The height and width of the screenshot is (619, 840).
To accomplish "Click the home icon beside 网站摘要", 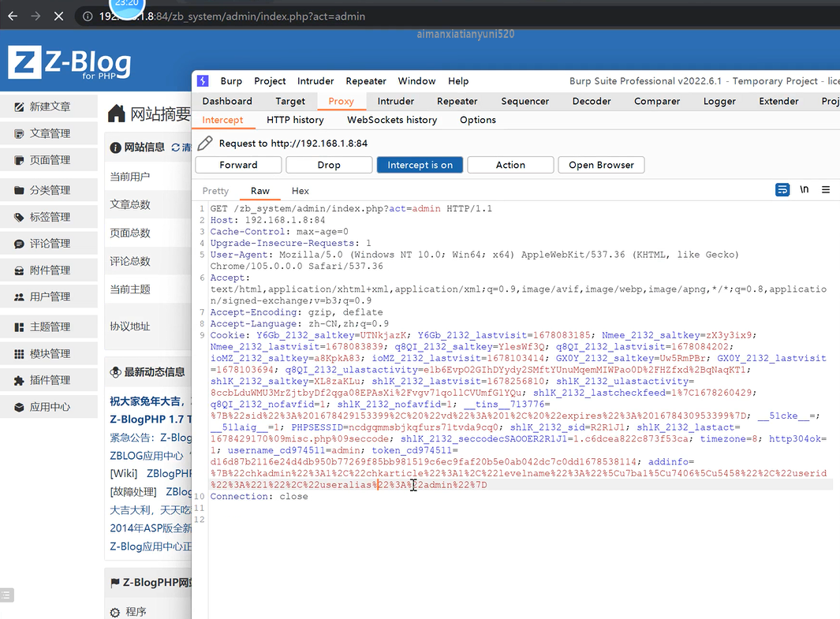I will coord(116,114).
